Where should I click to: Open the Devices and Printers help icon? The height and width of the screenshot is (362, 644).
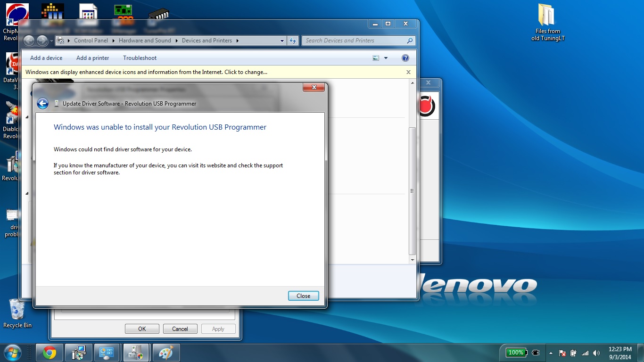pos(405,58)
